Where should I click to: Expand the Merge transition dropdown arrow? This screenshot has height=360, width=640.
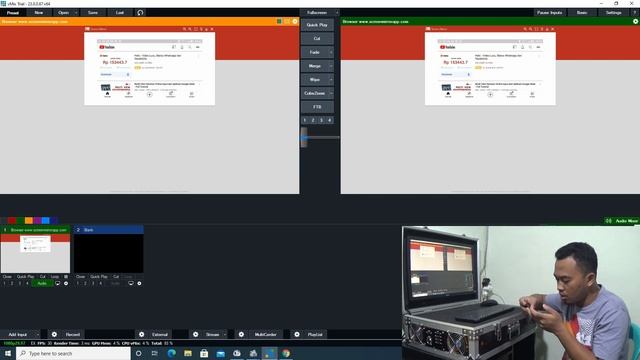(x=331, y=66)
